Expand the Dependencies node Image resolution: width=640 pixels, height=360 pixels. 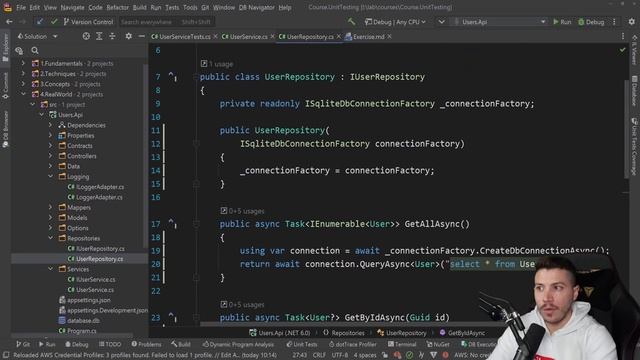(51, 125)
